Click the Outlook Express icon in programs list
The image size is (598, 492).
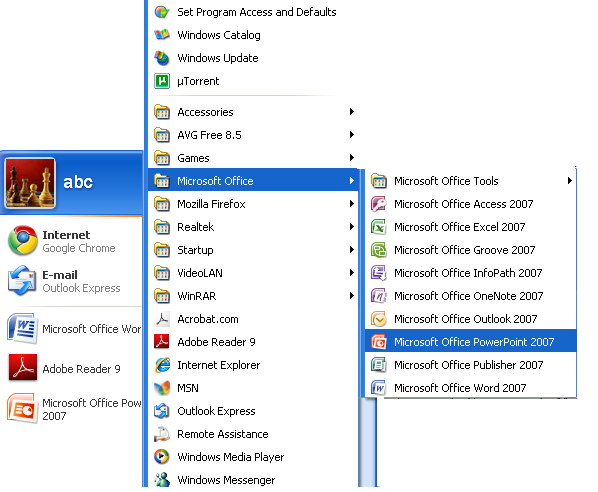pos(162,411)
